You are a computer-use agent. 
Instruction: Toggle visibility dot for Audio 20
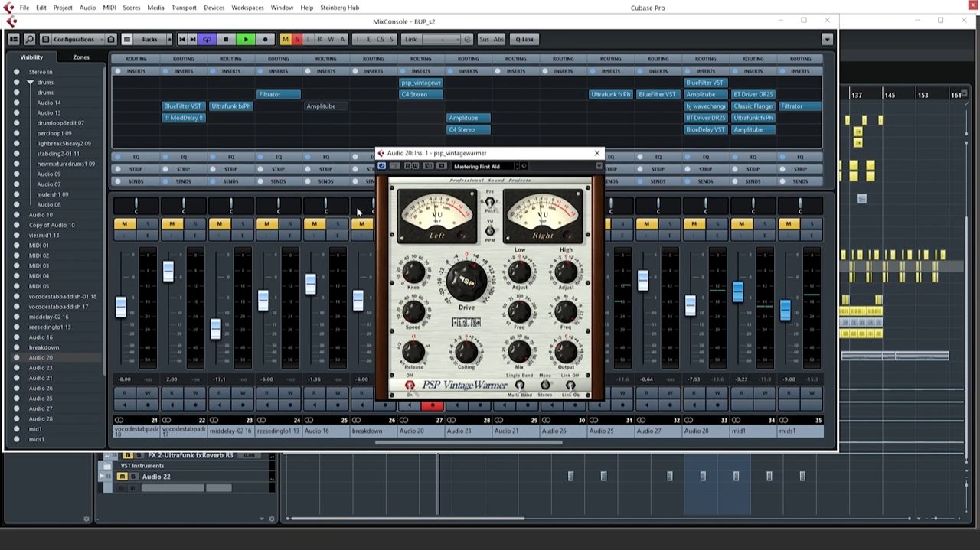pos(16,357)
